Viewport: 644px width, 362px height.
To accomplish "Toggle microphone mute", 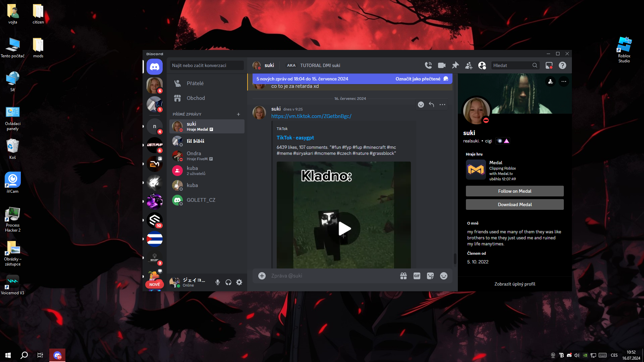I will point(218,282).
